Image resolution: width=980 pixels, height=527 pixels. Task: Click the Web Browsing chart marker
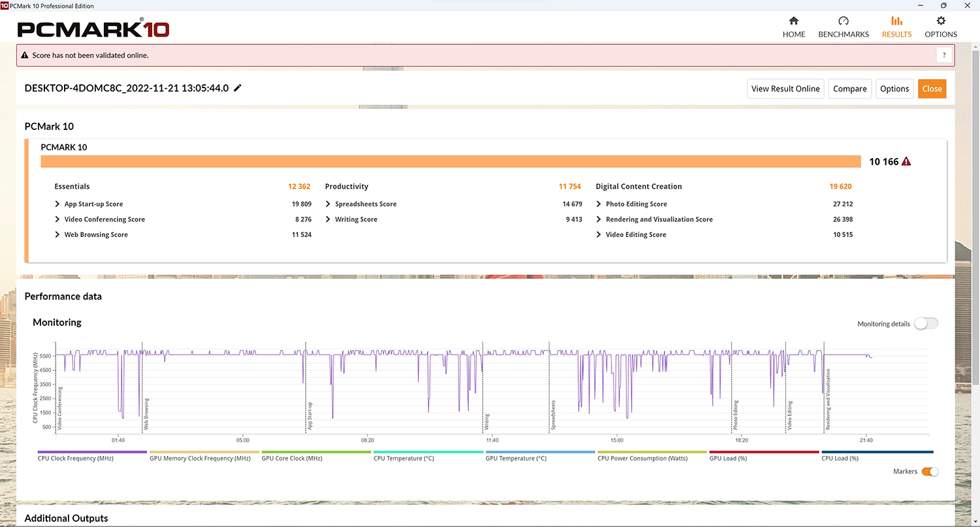click(x=146, y=414)
